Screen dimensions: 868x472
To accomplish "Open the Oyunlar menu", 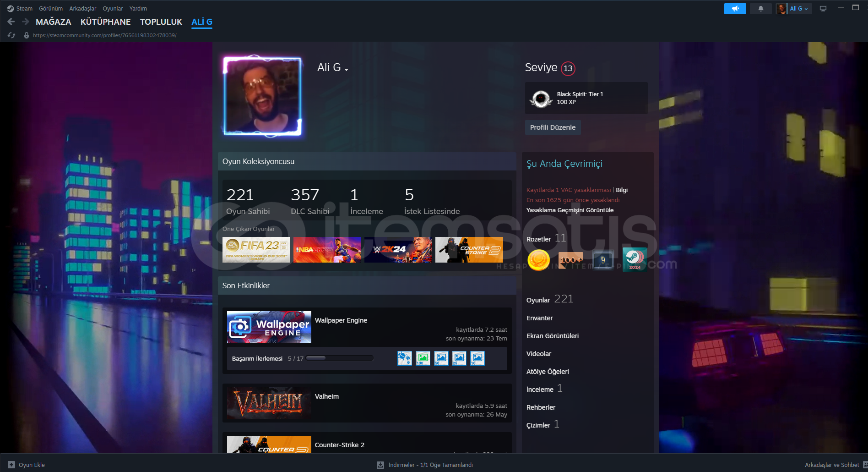I will click(113, 9).
